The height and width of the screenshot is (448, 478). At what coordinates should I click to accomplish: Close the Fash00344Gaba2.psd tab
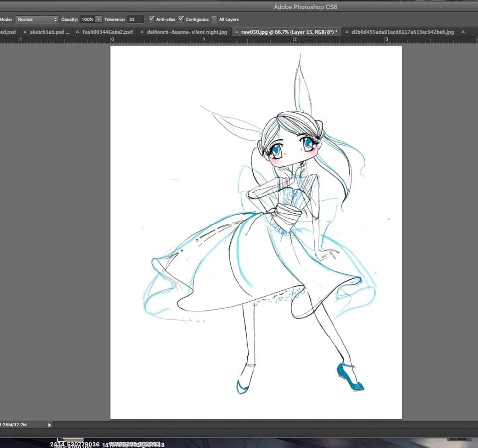[77, 32]
